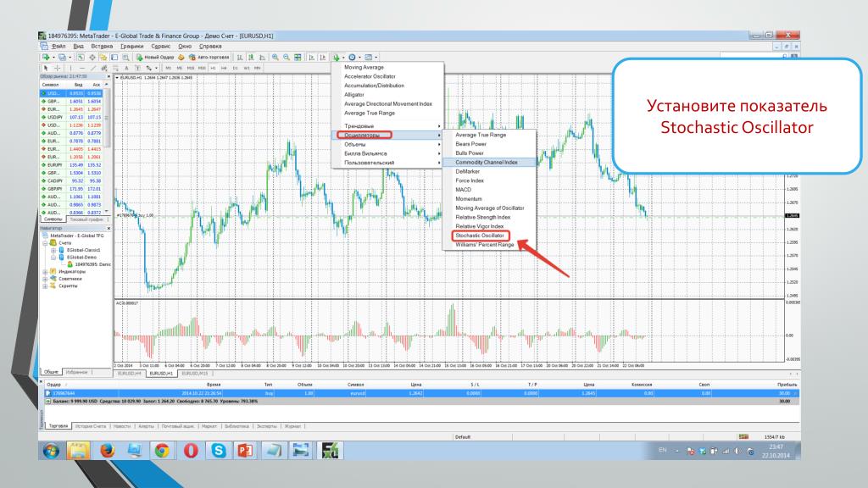The image size is (868, 488).
Task: Open the Вид menu
Action: (x=79, y=47)
